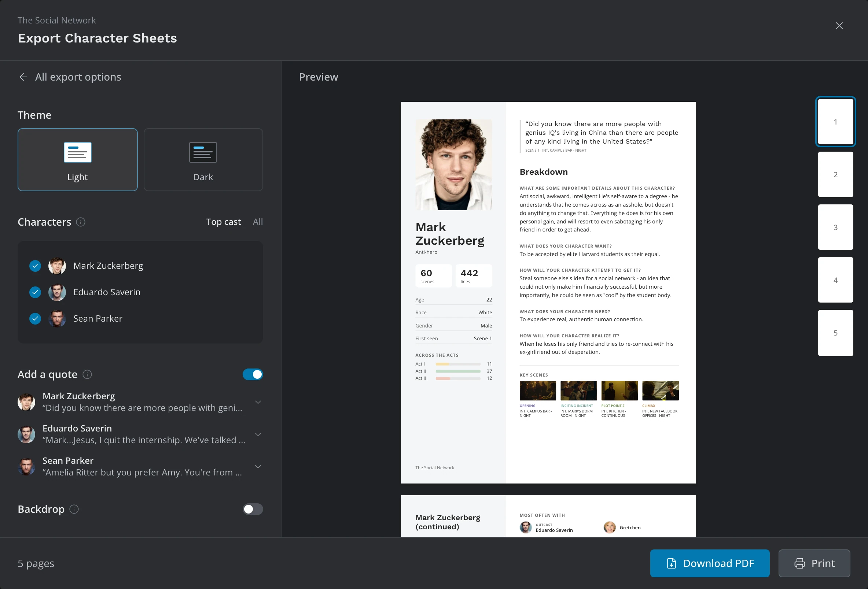Click Sean Parker's avatar in Characters list
The height and width of the screenshot is (589, 868).
point(57,318)
